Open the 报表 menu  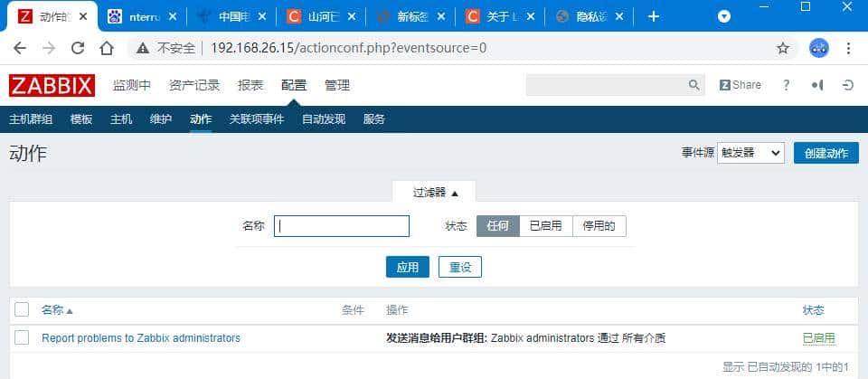coord(250,85)
